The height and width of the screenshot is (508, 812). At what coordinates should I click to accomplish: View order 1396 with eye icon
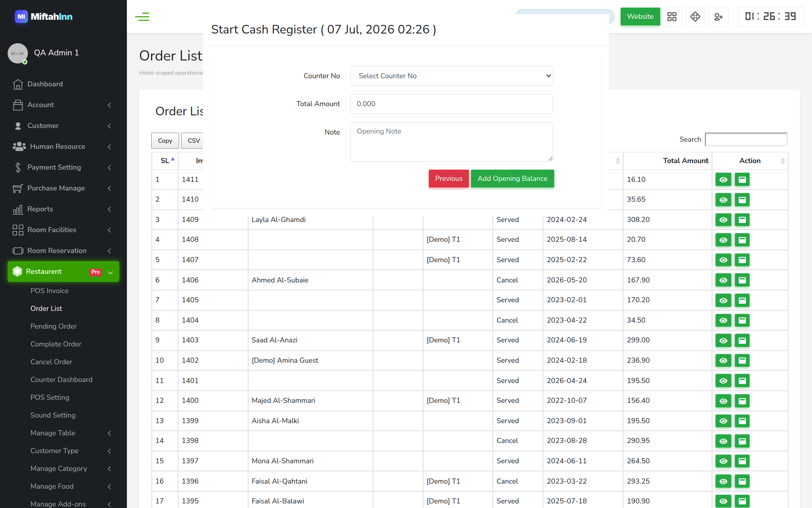pyautogui.click(x=723, y=481)
